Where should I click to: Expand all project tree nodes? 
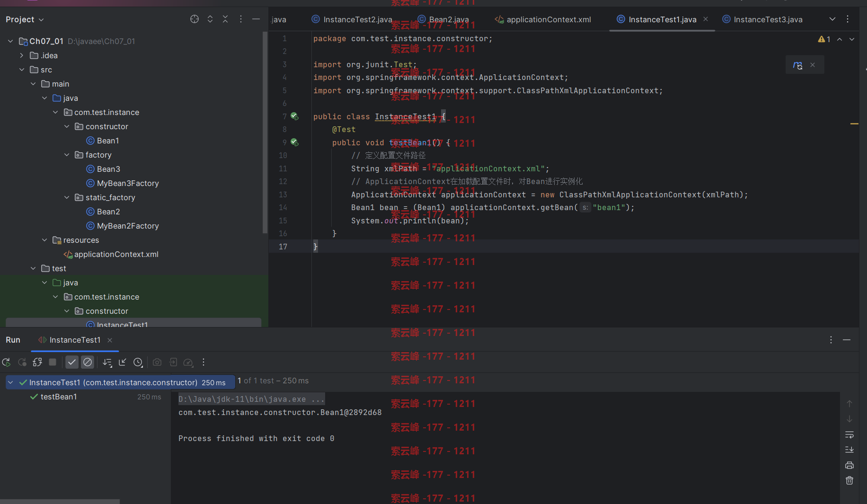[x=210, y=19]
